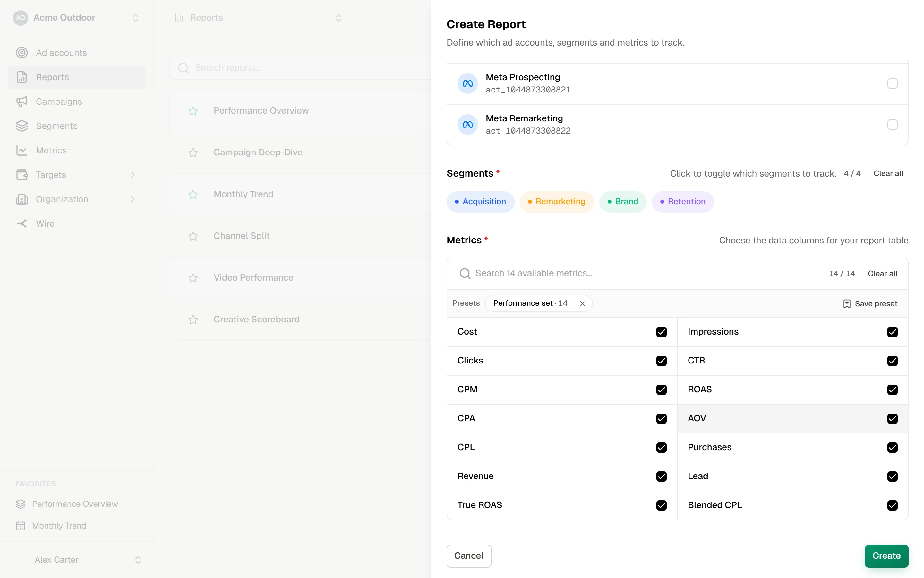The image size is (924, 578).
Task: Toggle the orange Remarketing segment chip
Action: [557, 201]
